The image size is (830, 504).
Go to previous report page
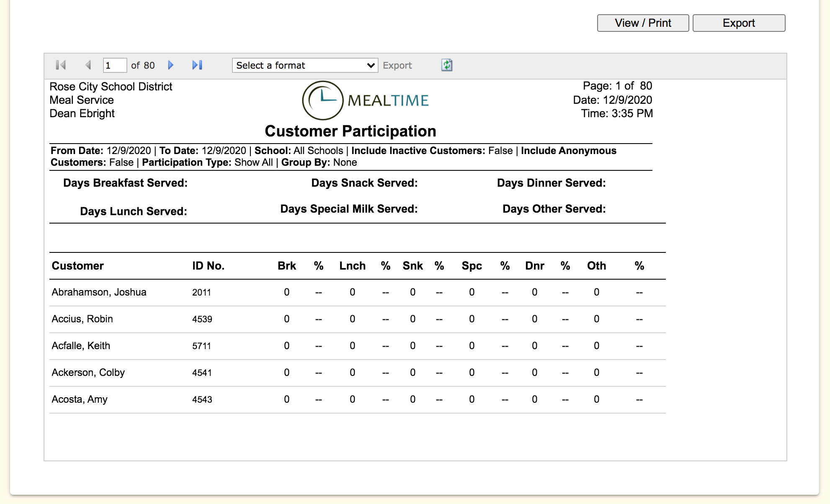88,65
